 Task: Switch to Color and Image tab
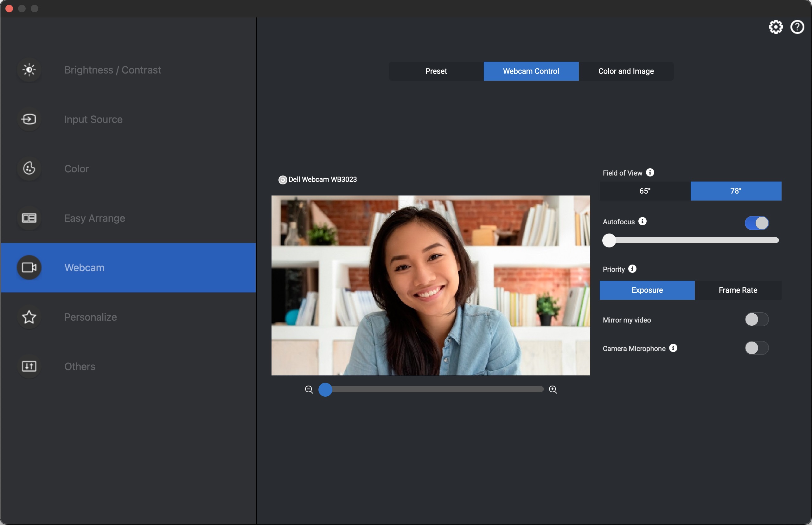coord(626,71)
